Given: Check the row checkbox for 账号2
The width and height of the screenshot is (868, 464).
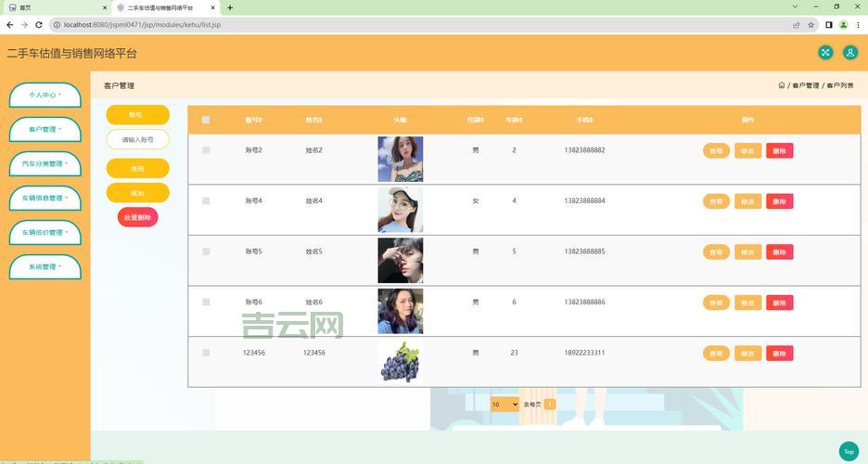Looking at the screenshot, I should tap(206, 150).
